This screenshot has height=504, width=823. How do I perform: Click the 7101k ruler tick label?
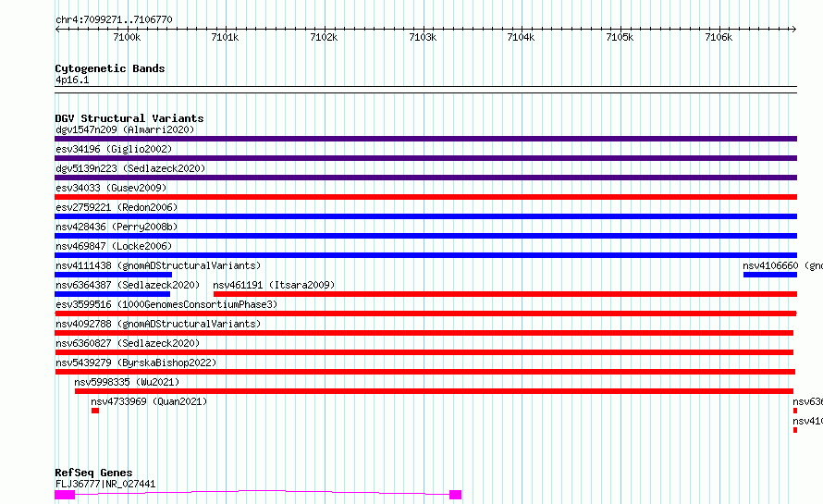point(225,37)
